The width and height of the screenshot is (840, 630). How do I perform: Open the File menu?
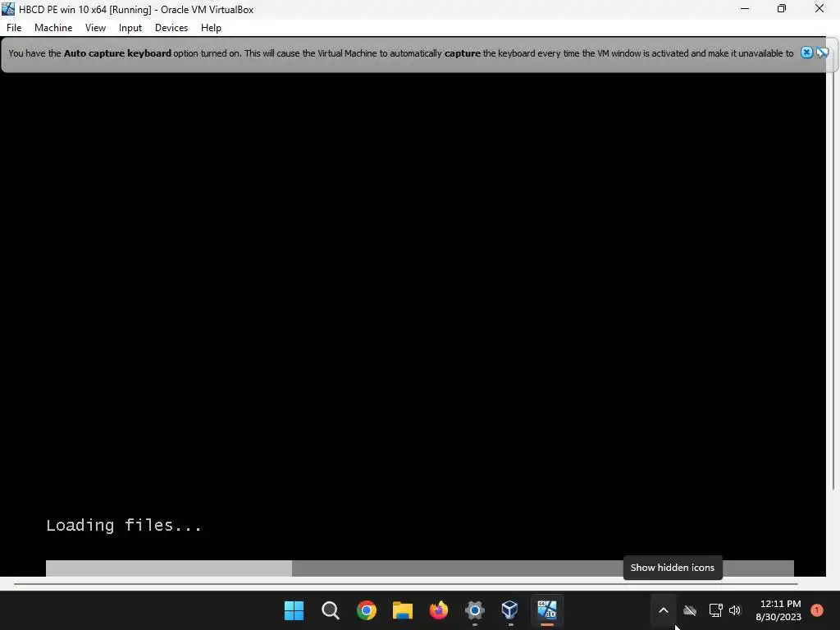point(14,28)
